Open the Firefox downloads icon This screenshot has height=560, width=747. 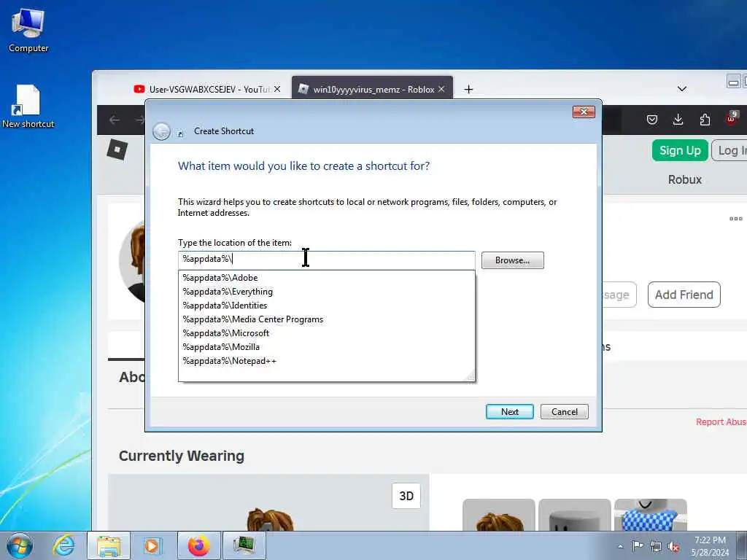click(678, 120)
